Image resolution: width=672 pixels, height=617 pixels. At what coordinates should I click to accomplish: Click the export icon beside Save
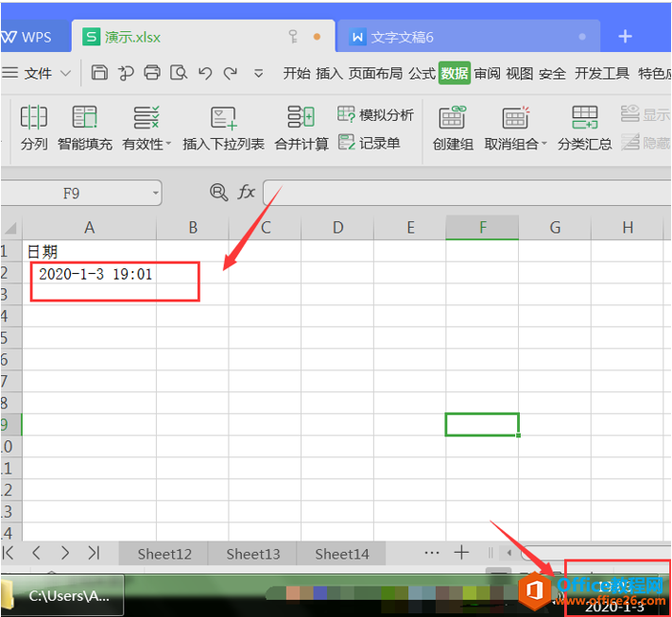[x=126, y=74]
